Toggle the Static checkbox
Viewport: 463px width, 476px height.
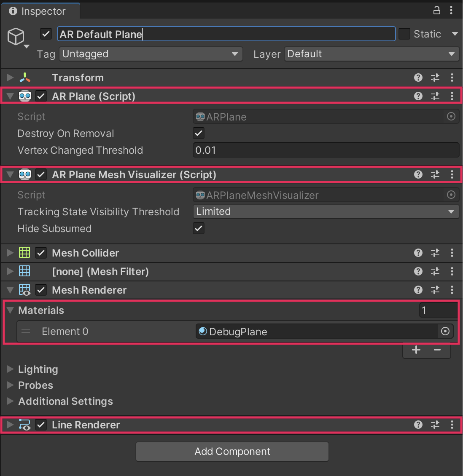pos(404,34)
